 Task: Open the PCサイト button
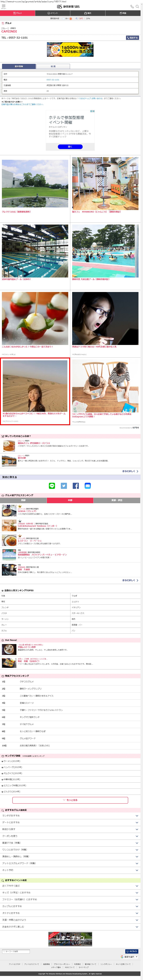(132, 951)
